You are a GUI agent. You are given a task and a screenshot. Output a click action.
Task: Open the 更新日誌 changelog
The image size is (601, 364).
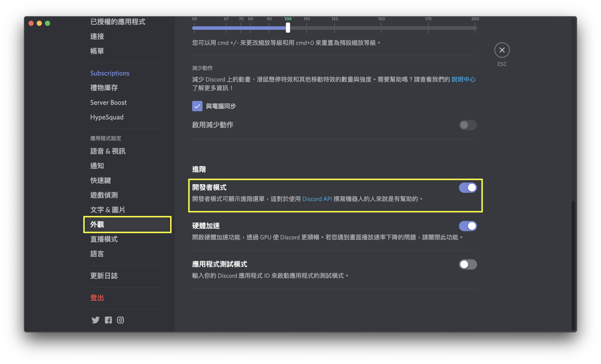tap(104, 276)
